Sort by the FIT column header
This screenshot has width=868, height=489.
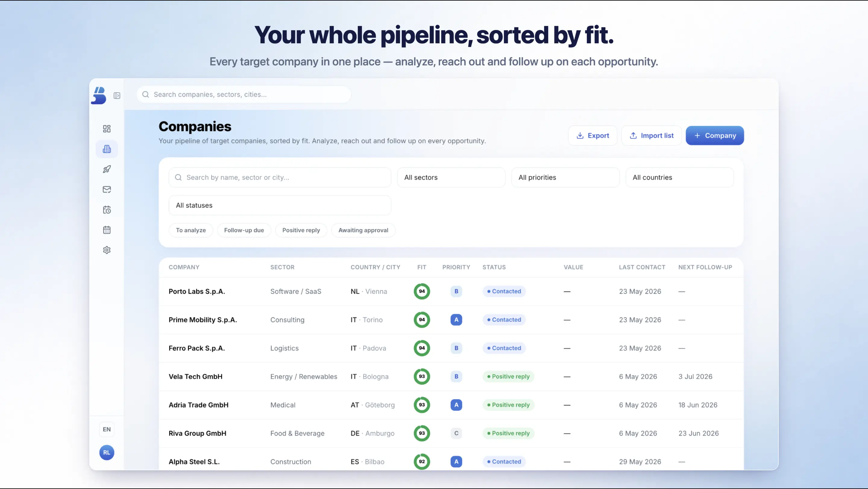click(x=422, y=267)
